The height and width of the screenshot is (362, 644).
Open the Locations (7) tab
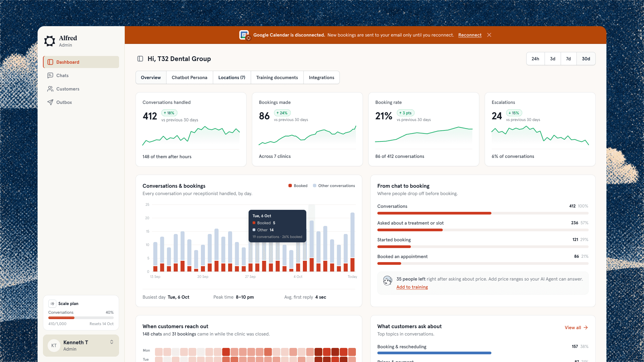point(232,77)
